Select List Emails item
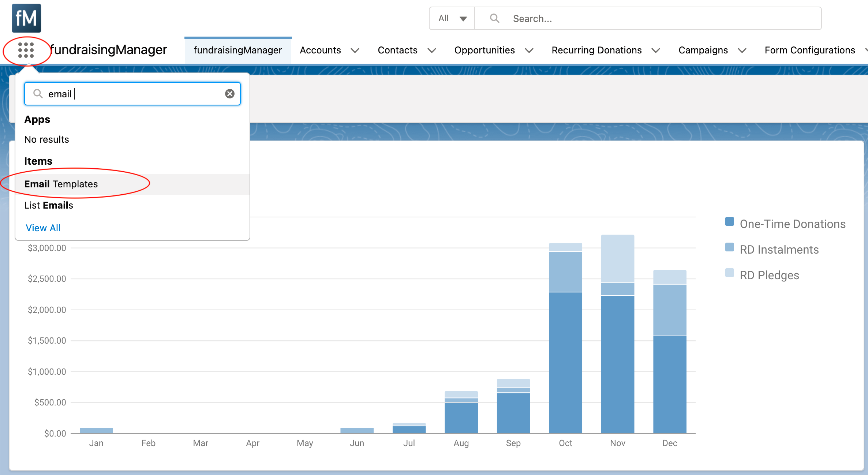The image size is (868, 475). [x=49, y=205]
